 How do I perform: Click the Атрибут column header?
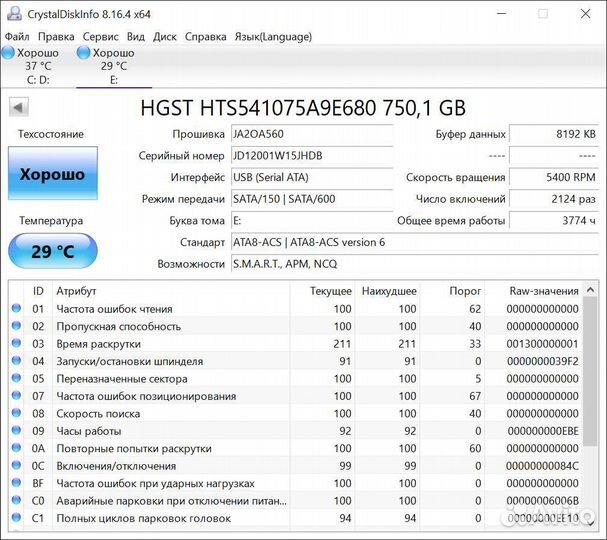[171, 291]
